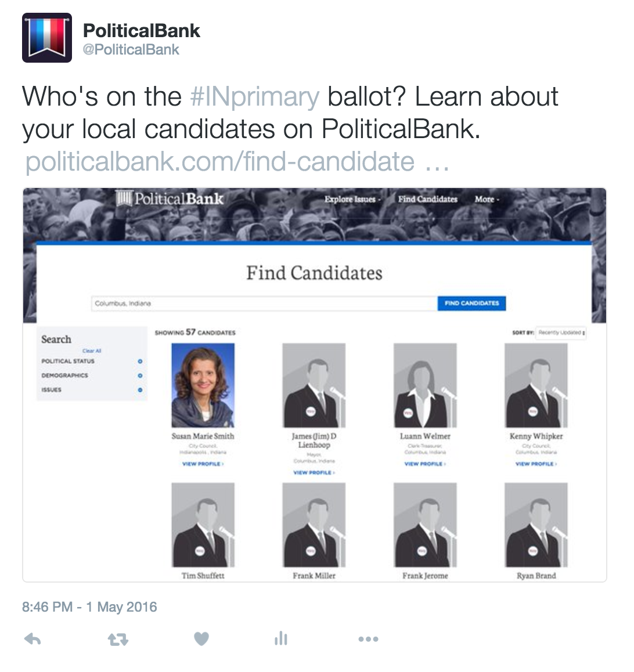Open the more options ellipsis

click(368, 639)
